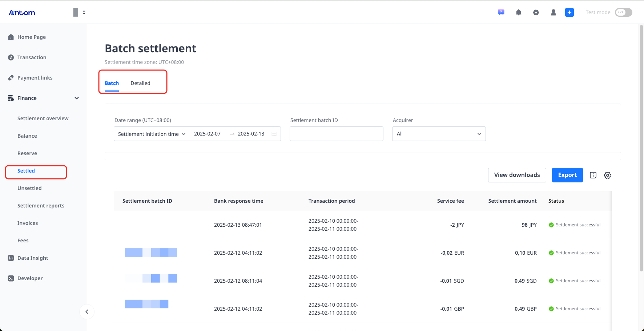Click the table info icon beside Export
644x331 pixels.
tap(593, 175)
